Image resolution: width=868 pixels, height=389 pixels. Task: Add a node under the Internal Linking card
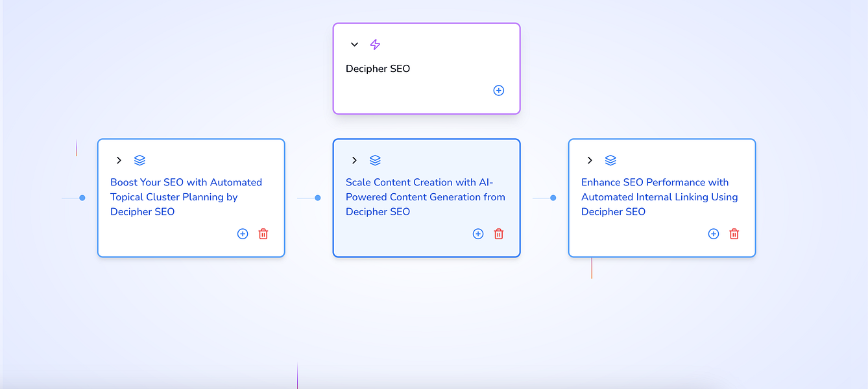[x=714, y=234]
